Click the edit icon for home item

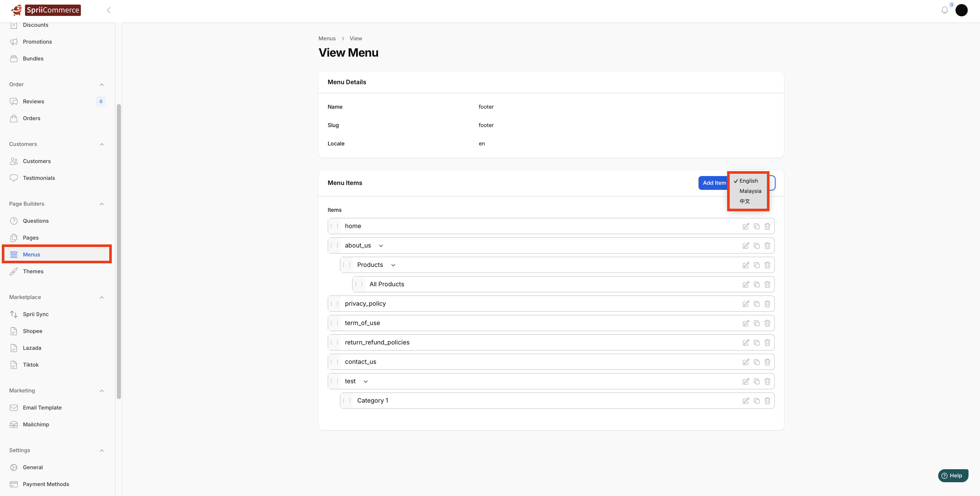(x=746, y=226)
